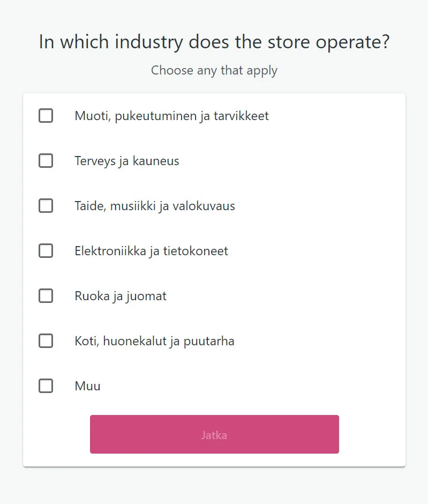Mark the Koti, huonekalut ja puutarha checkbox

[x=46, y=341]
